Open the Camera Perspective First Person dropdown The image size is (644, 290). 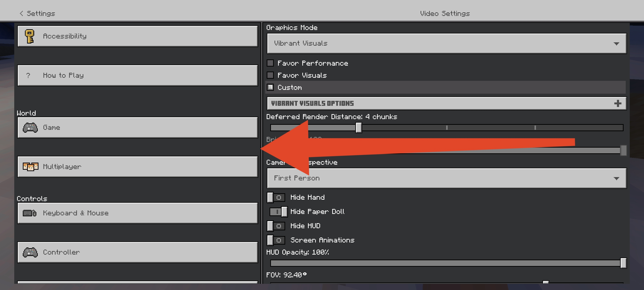tap(446, 178)
